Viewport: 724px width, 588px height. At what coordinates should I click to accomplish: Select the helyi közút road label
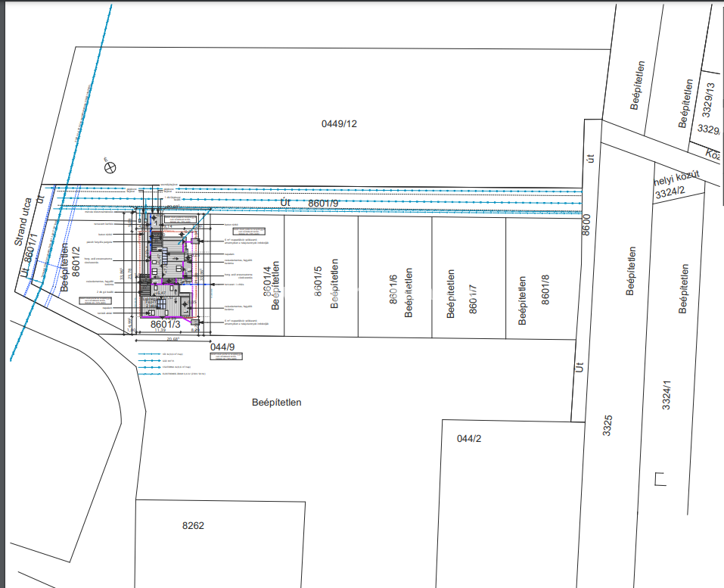pyautogui.click(x=677, y=179)
